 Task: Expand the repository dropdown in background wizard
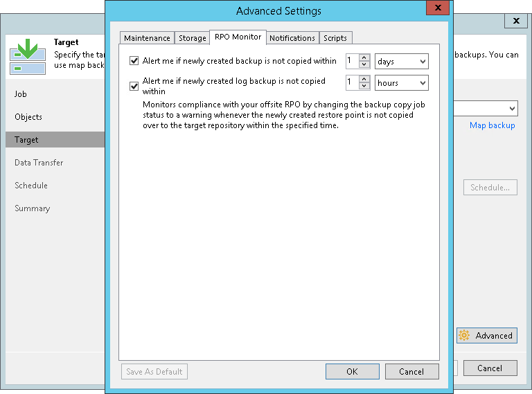(512, 109)
